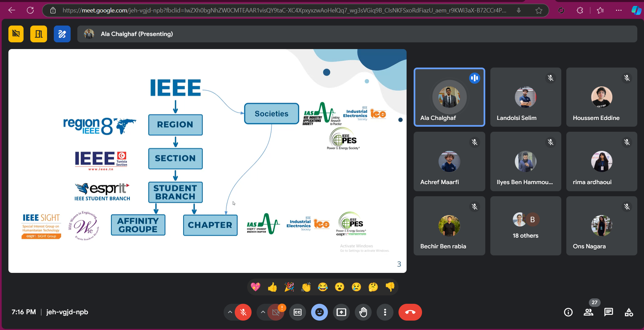Hide the reactions bar
The image size is (644, 330).
(319, 312)
